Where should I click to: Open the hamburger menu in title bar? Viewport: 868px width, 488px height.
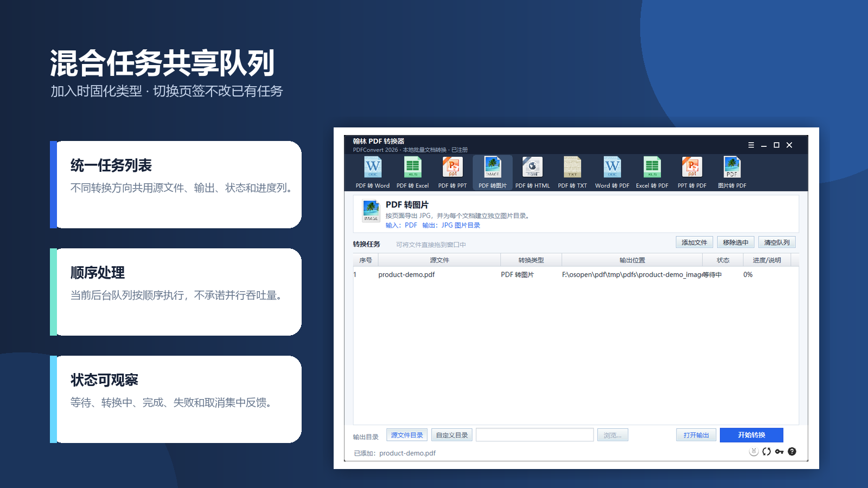point(751,145)
